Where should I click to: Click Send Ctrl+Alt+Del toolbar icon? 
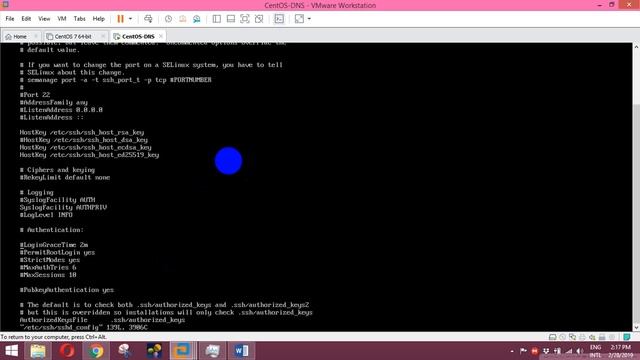(x=148, y=19)
